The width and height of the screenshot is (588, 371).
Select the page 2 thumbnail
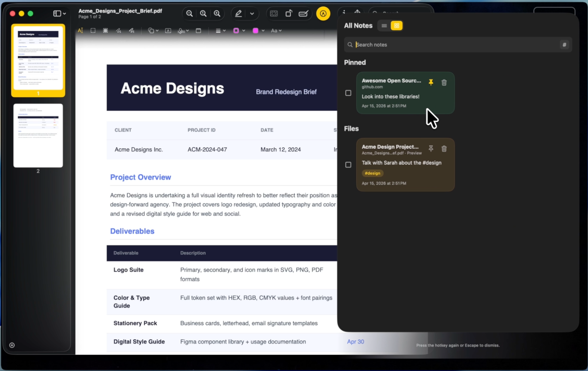tap(38, 136)
